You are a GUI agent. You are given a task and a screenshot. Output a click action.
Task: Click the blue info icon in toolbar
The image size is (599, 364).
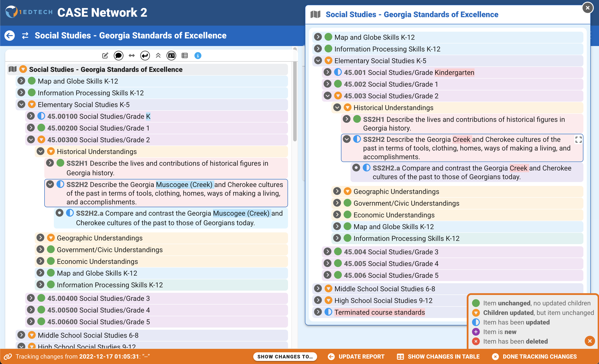pyautogui.click(x=198, y=56)
